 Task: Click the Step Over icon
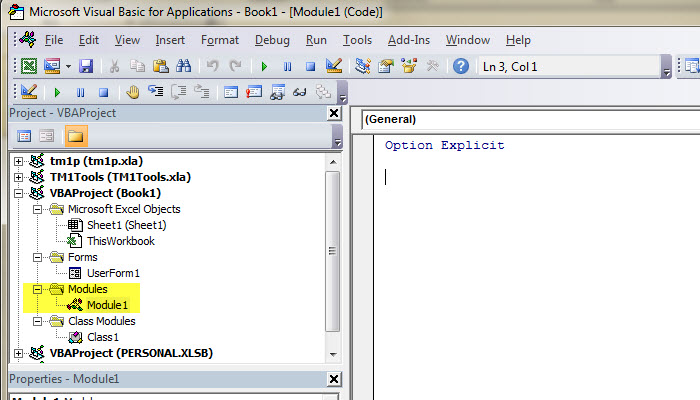point(179,92)
